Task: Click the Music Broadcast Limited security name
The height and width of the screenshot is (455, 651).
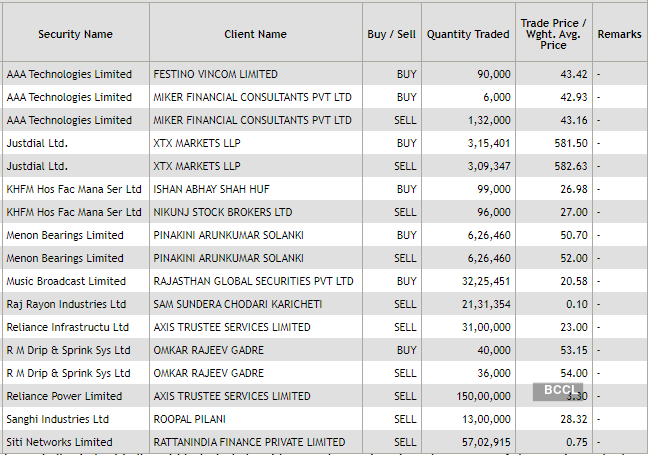Action: (66, 281)
